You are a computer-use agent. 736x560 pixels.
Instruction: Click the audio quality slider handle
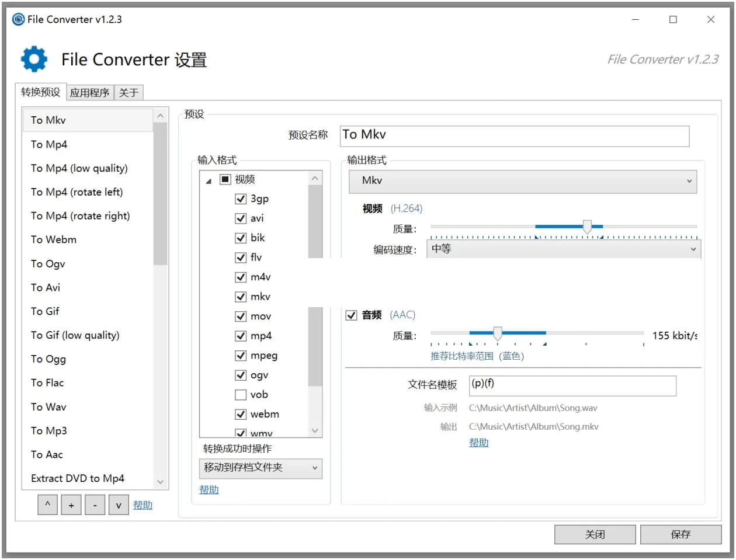pos(497,333)
